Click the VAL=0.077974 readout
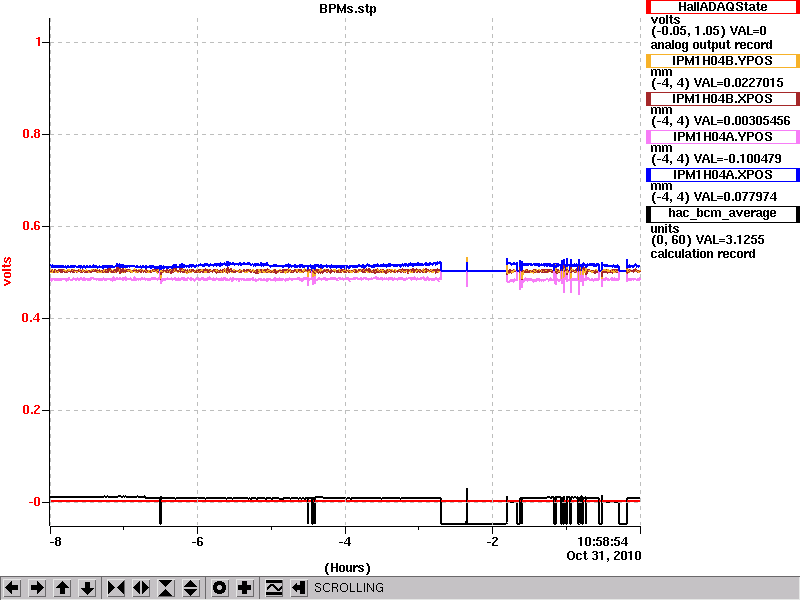 pyautogui.click(x=735, y=197)
